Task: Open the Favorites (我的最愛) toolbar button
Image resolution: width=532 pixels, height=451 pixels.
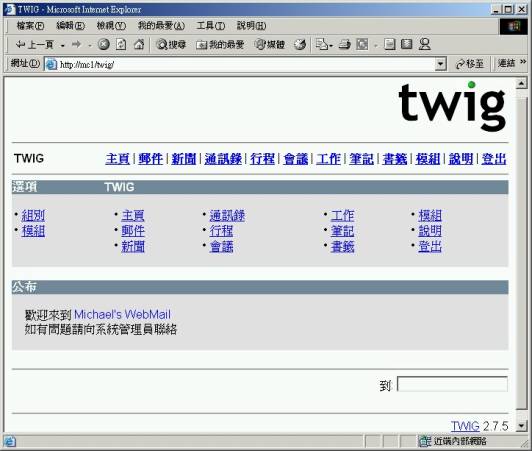Action: coord(220,44)
